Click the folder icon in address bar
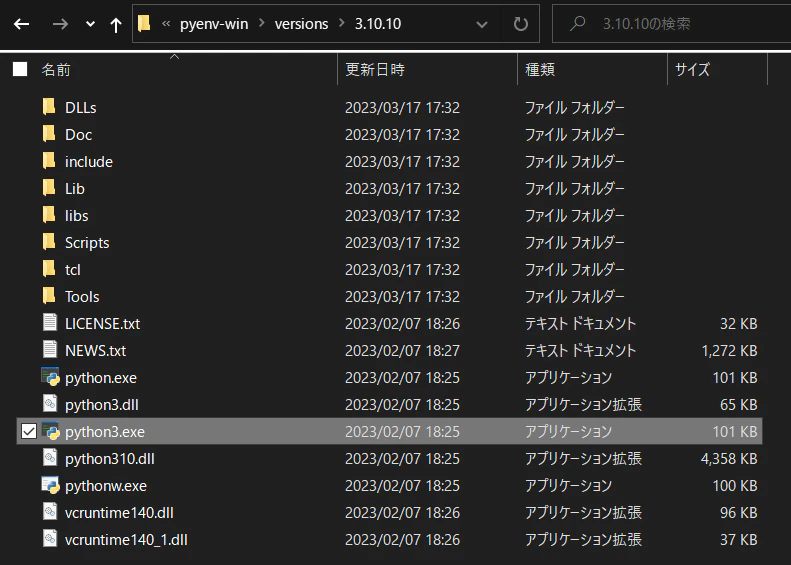791x565 pixels. pos(144,23)
